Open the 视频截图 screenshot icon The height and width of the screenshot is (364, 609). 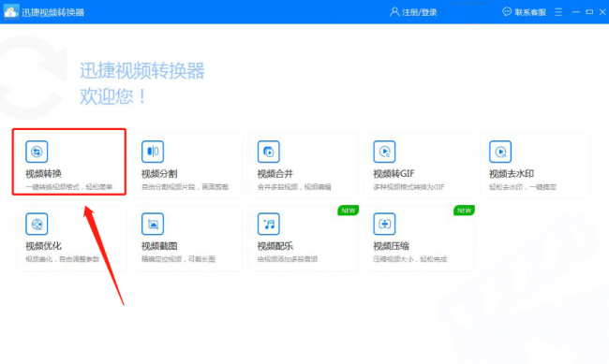tap(153, 224)
